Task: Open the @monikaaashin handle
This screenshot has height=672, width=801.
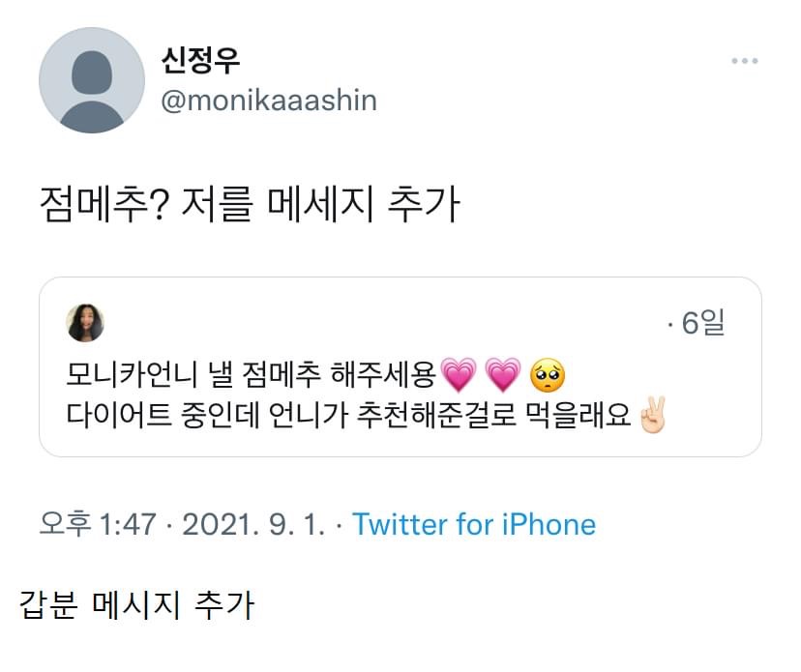Action: tap(267, 99)
